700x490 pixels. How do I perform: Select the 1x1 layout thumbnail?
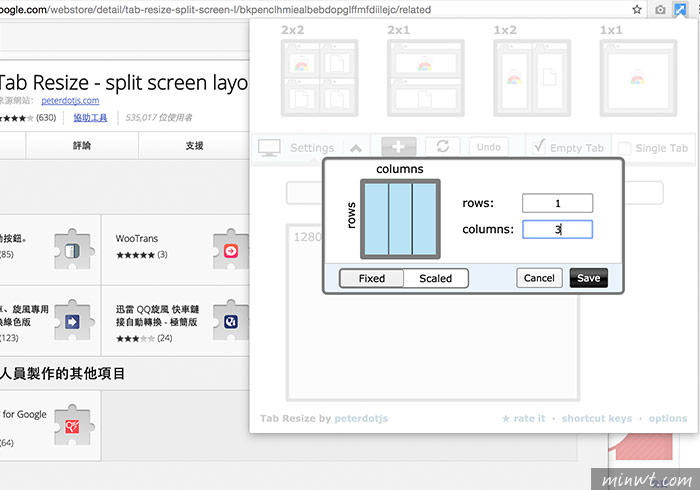pyautogui.click(x=638, y=78)
